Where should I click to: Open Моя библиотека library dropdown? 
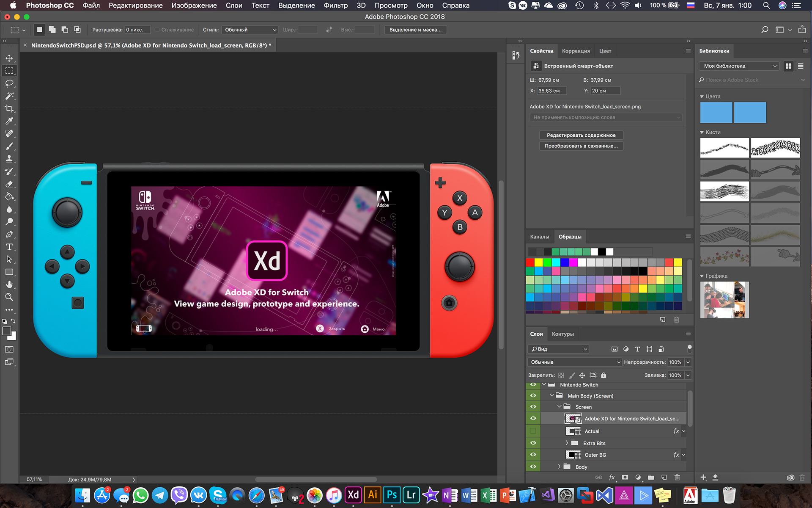(739, 66)
